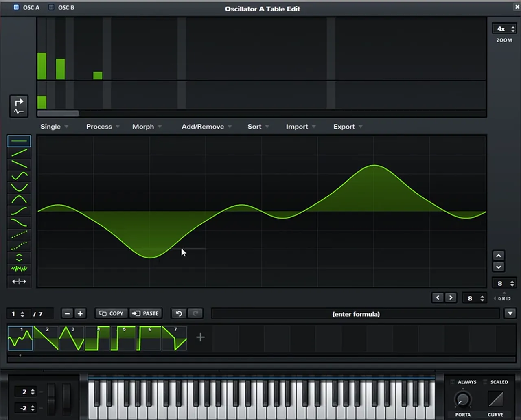Toggle the ALWAYS portamento option

click(463, 382)
